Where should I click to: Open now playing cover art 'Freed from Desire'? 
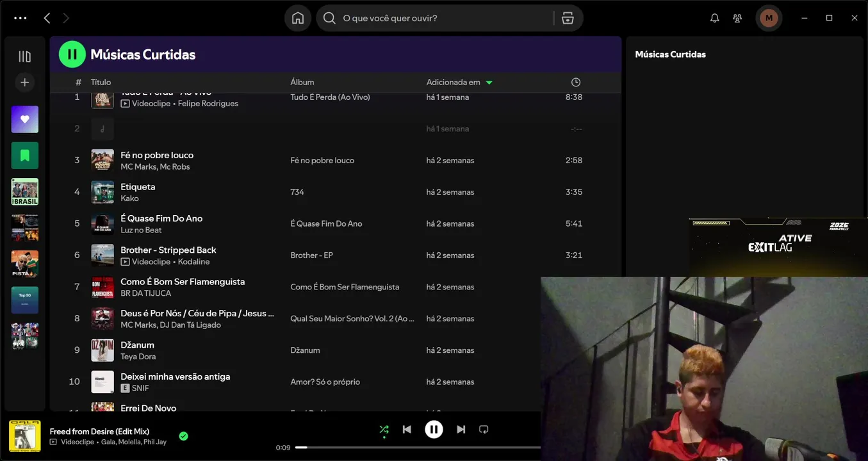24,436
